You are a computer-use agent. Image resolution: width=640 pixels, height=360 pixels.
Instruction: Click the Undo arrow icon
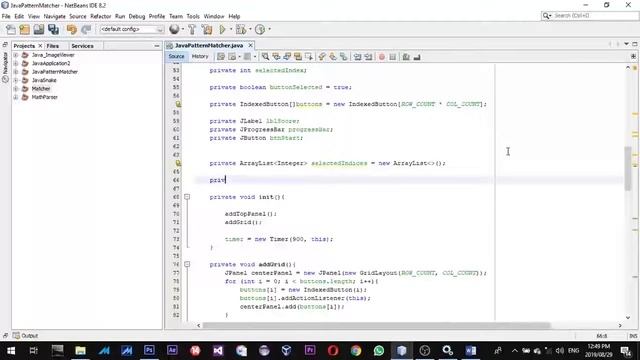72,29
